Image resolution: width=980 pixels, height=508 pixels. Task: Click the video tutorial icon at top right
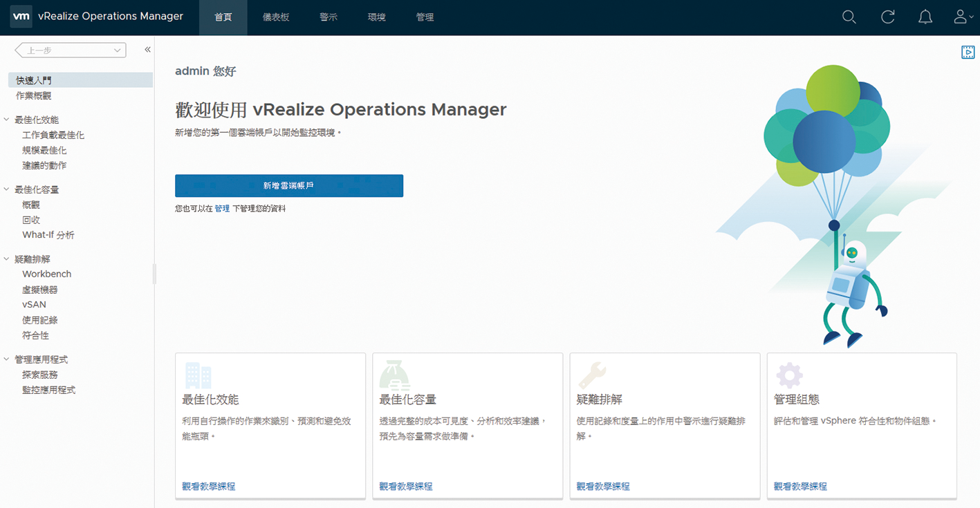pos(968,53)
